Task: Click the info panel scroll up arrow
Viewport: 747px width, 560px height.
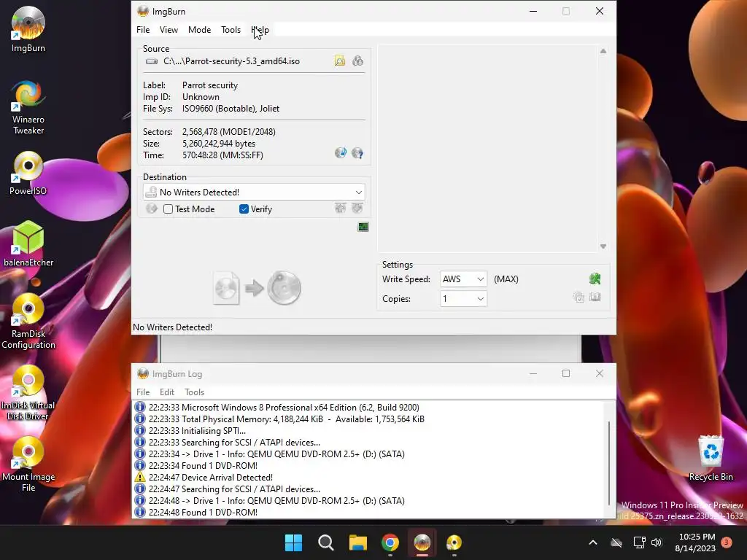Action: point(603,51)
